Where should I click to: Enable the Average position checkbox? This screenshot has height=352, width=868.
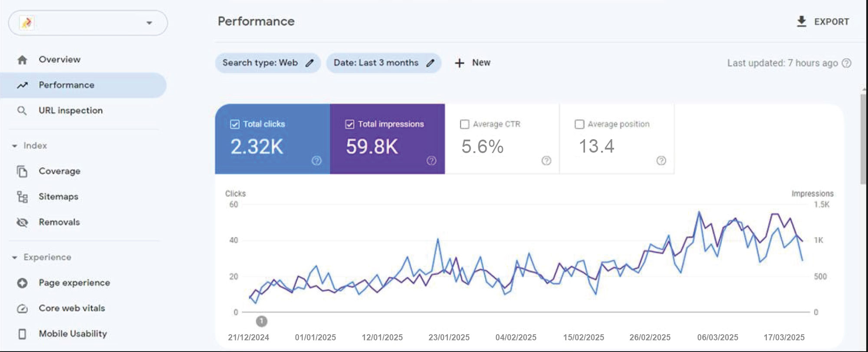click(579, 124)
